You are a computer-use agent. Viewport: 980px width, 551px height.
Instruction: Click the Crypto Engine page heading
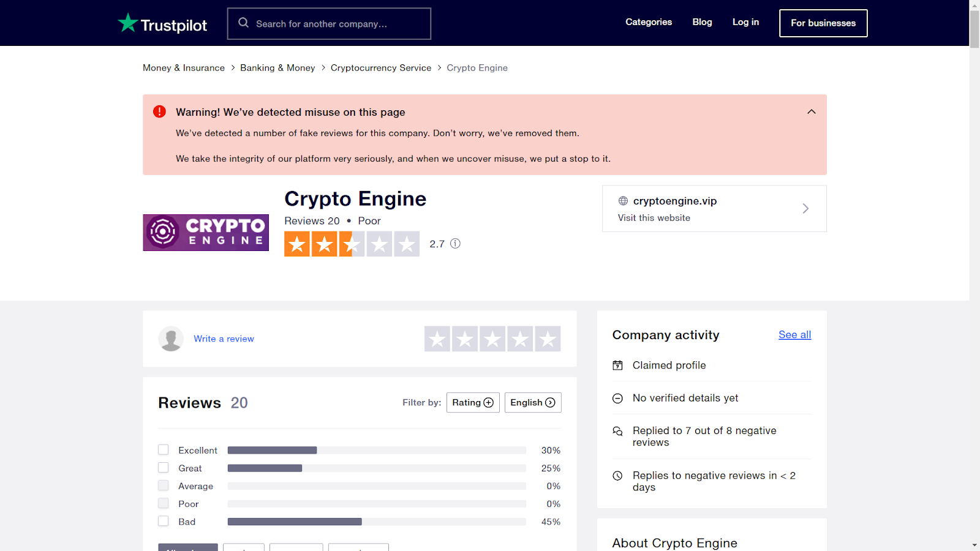[x=355, y=198]
